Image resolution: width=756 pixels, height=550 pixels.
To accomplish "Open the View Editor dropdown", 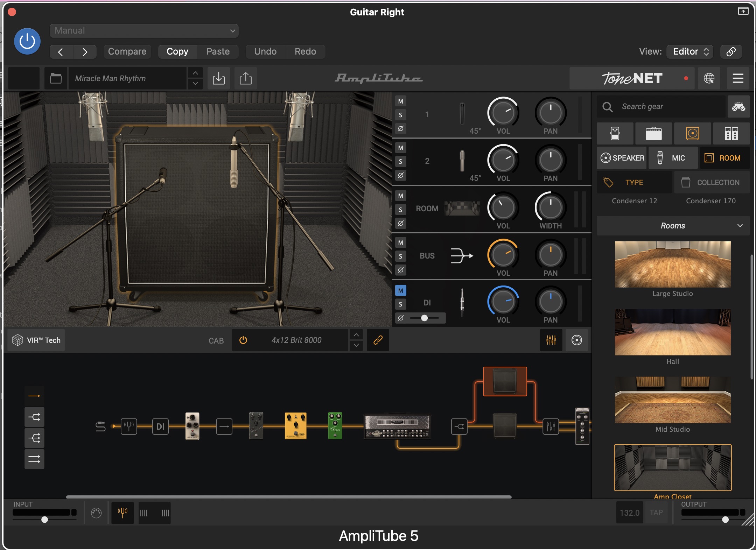I will (690, 52).
